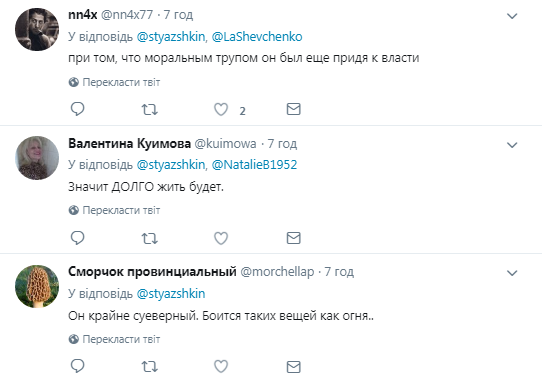This screenshot has width=542, height=381.
Task: Reply to Валентина Куимова's tweet
Action: (77, 238)
